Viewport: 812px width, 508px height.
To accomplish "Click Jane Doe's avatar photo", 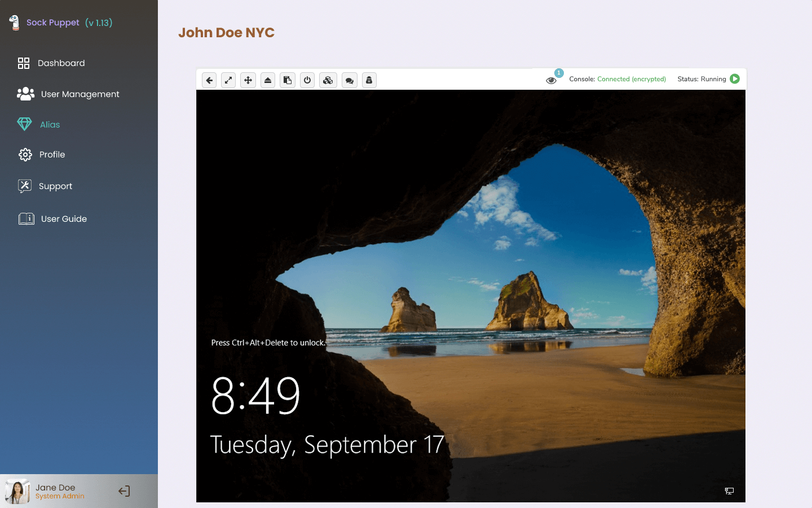I will pos(17,492).
